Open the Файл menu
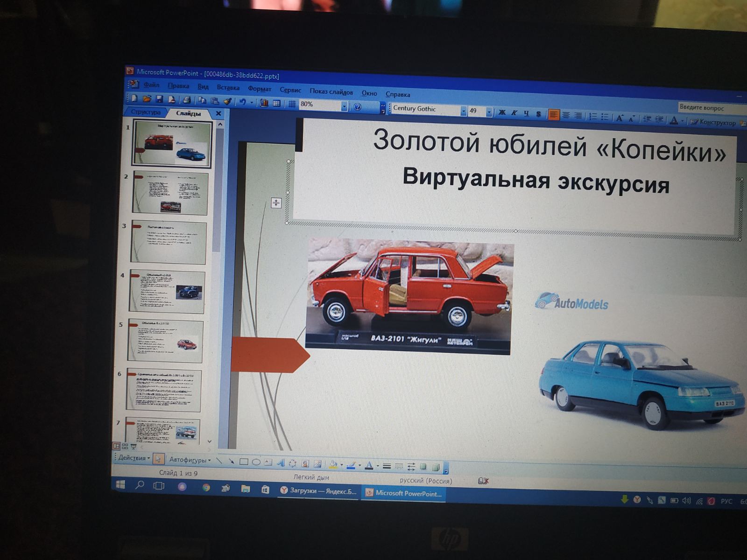The height and width of the screenshot is (560, 747). 151,85
